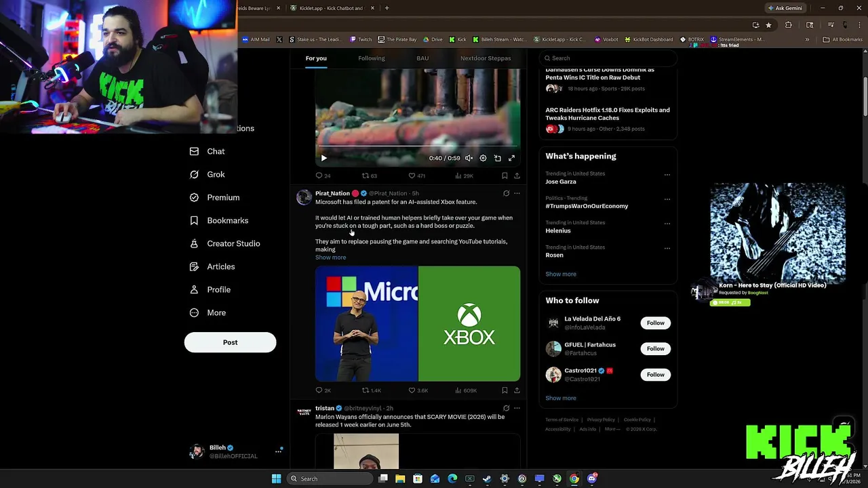Share the Pirat_Nation Xbox post
Image resolution: width=868 pixels, height=488 pixels.
click(517, 390)
